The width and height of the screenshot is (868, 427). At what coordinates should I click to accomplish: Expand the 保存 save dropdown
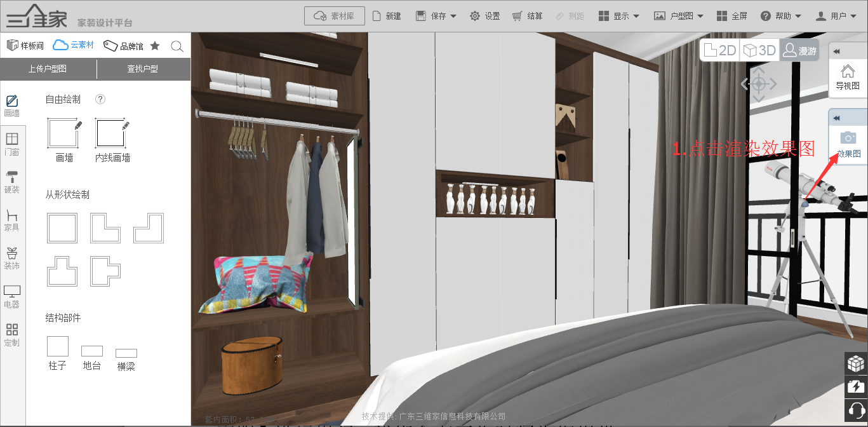tap(436, 16)
